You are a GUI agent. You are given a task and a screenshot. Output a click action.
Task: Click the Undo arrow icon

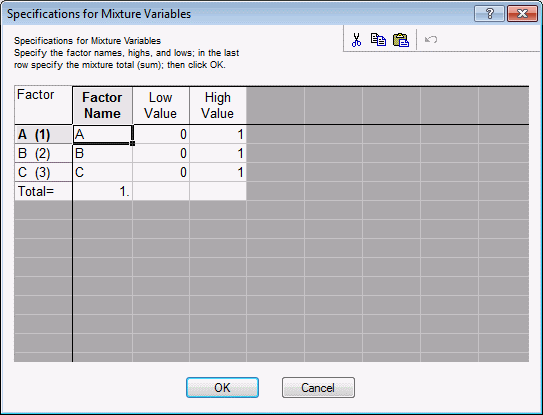point(431,39)
